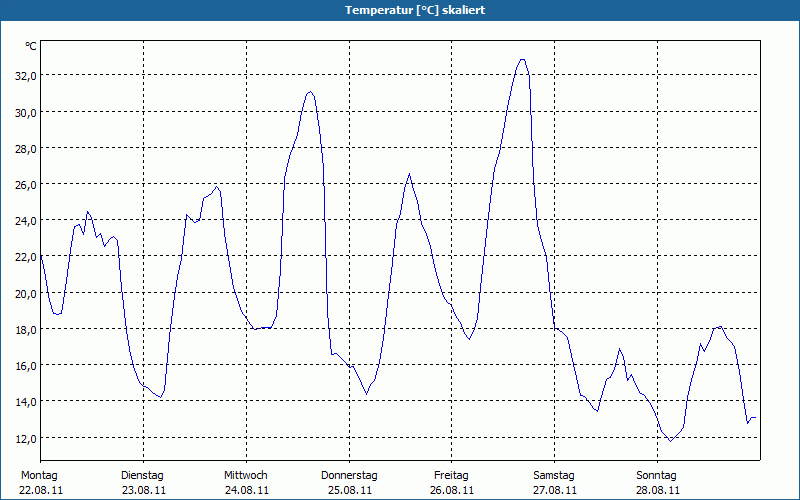Click the 24,0 axis value
This screenshot has width=800, height=500.
26,221
